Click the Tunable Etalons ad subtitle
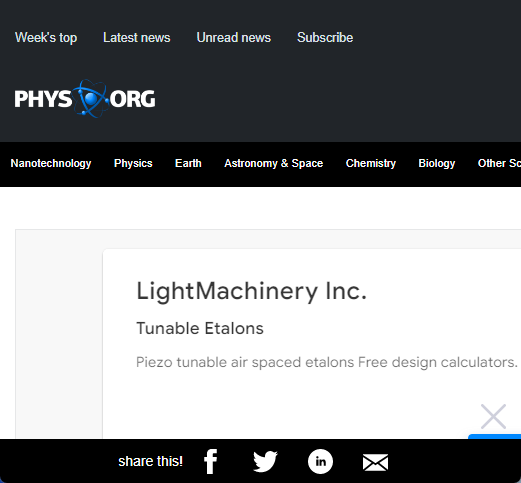Image resolution: width=521 pixels, height=483 pixels. (x=200, y=328)
